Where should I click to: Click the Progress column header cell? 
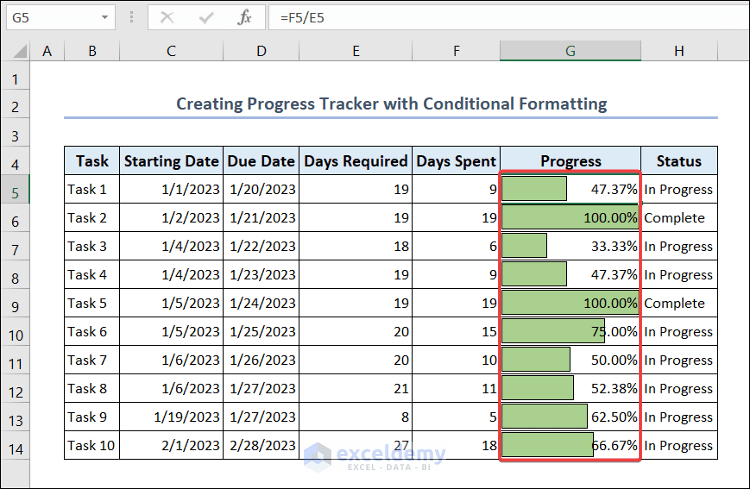[570, 161]
